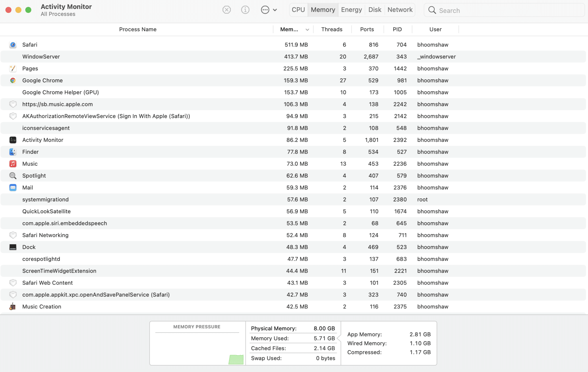
Task: Click the inspect process info icon
Action: pyautogui.click(x=245, y=10)
